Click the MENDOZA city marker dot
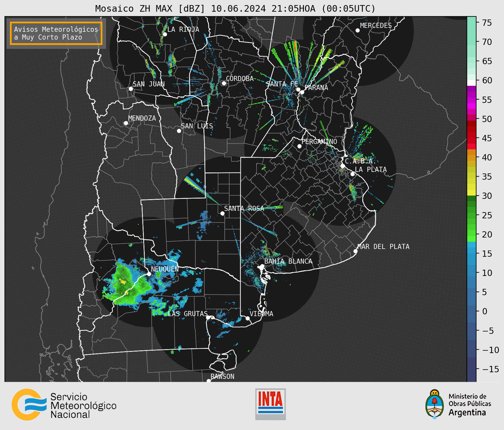The width and height of the screenshot is (504, 430). click(x=126, y=123)
